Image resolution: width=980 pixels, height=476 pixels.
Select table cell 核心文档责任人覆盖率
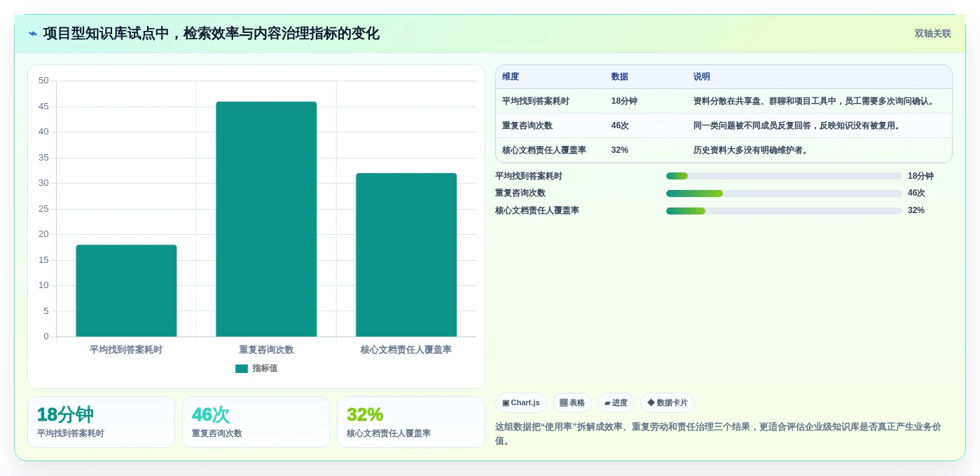pyautogui.click(x=544, y=151)
